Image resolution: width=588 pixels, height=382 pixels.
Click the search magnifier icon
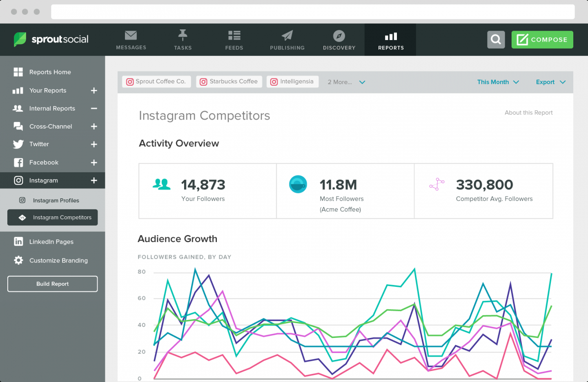[x=496, y=40]
